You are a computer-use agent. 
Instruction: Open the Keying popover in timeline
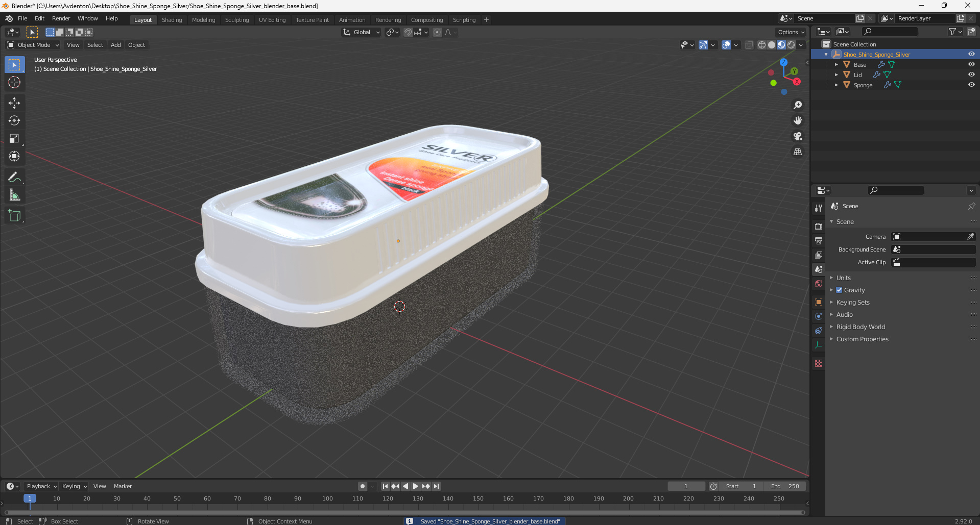(75, 486)
